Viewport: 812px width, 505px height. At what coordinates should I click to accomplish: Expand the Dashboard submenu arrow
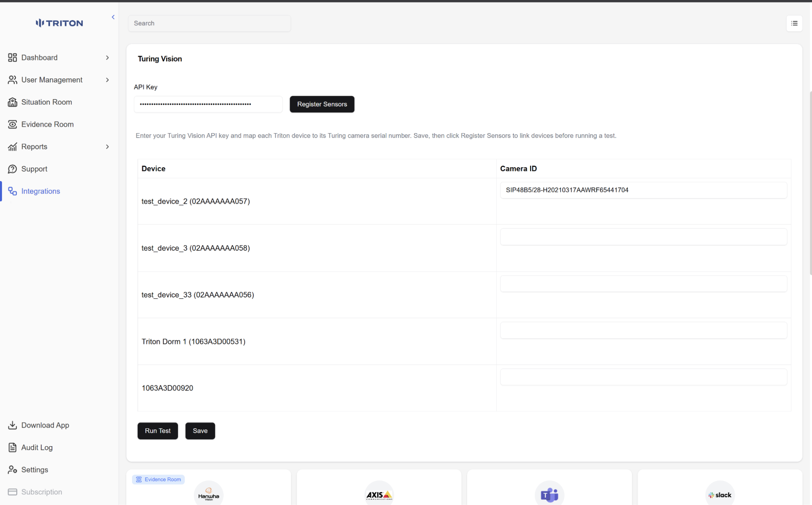pyautogui.click(x=107, y=58)
